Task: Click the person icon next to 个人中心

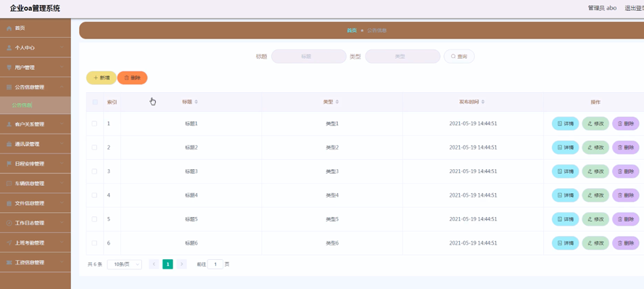Action: tap(9, 48)
